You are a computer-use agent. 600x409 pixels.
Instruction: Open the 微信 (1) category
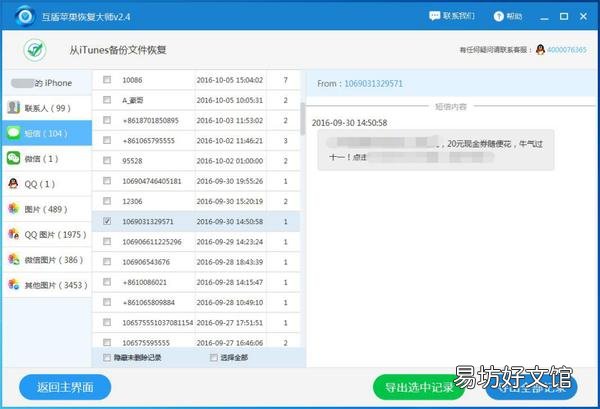[x=47, y=158]
